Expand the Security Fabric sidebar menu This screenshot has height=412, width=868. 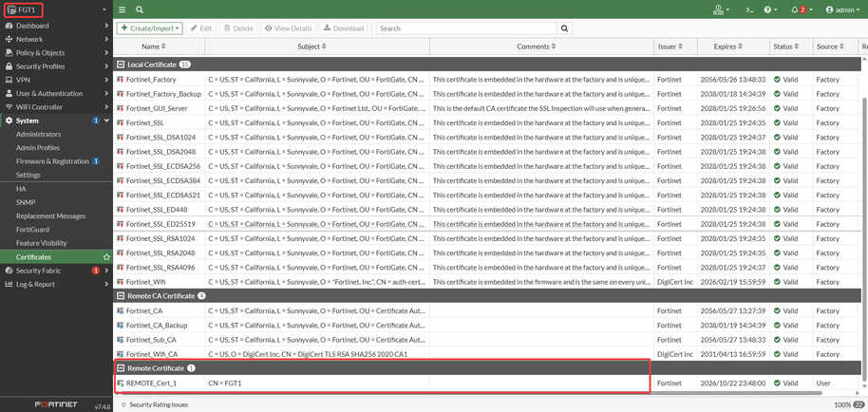point(56,271)
